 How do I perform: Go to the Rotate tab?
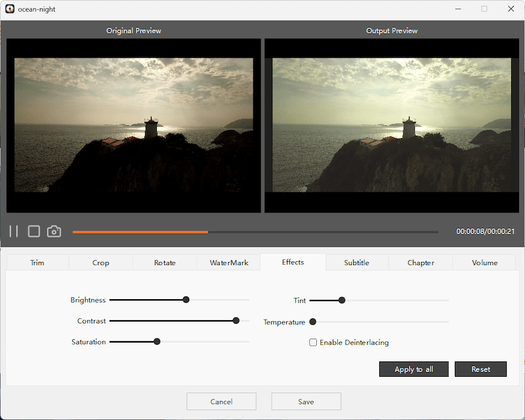tap(165, 262)
